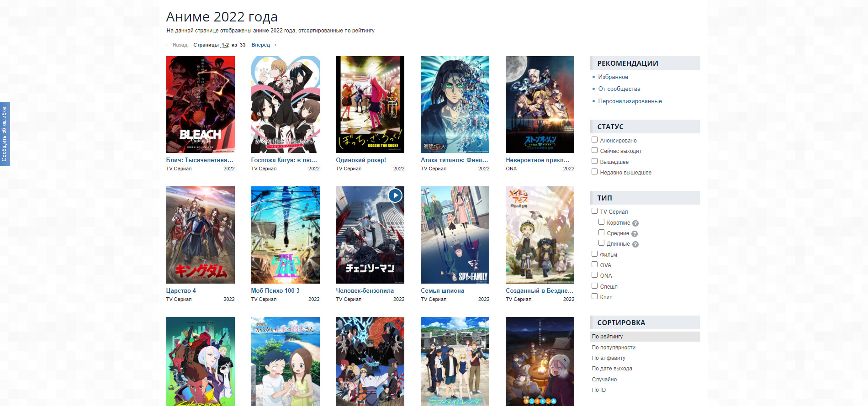Click help icon next to Длинные
The image size is (868, 406).
pos(635,244)
